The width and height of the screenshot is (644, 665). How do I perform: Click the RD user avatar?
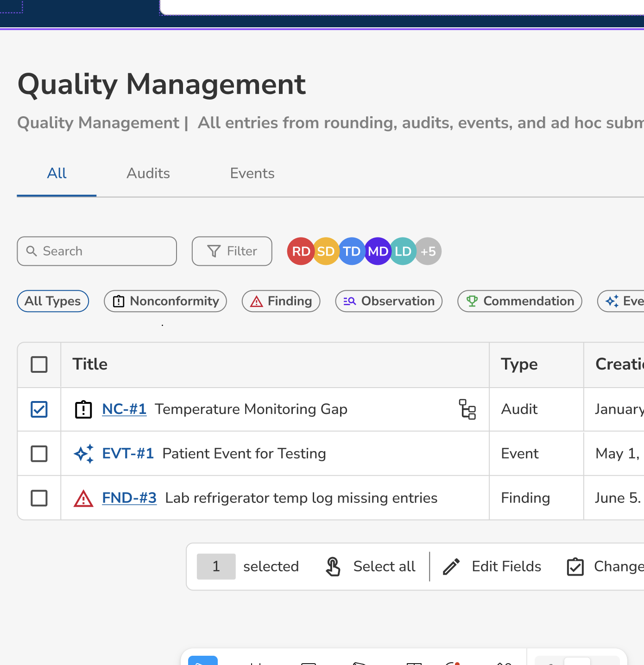301,251
